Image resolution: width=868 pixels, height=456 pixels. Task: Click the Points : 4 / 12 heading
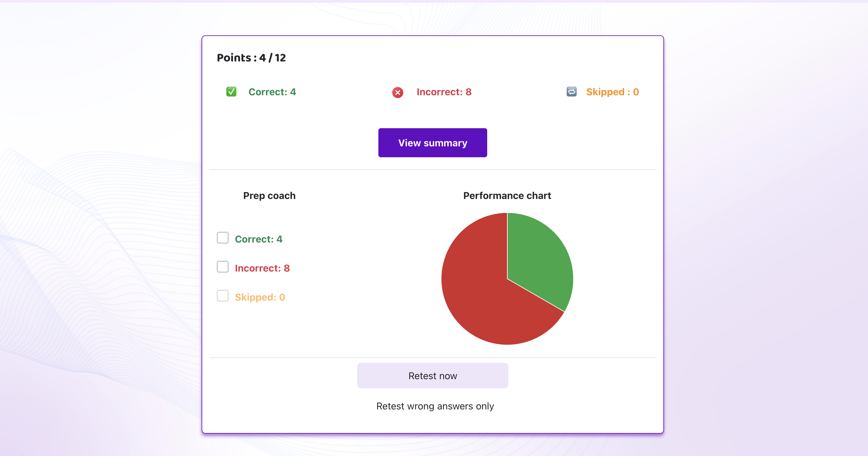(x=251, y=58)
